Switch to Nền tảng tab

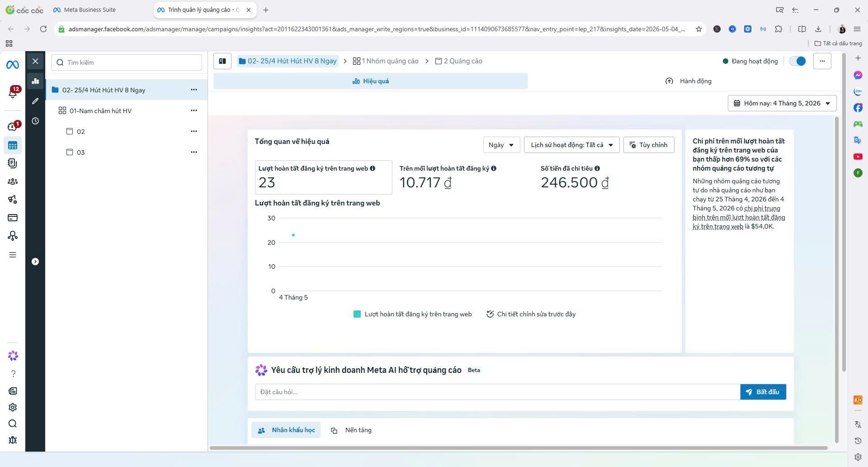click(351, 430)
